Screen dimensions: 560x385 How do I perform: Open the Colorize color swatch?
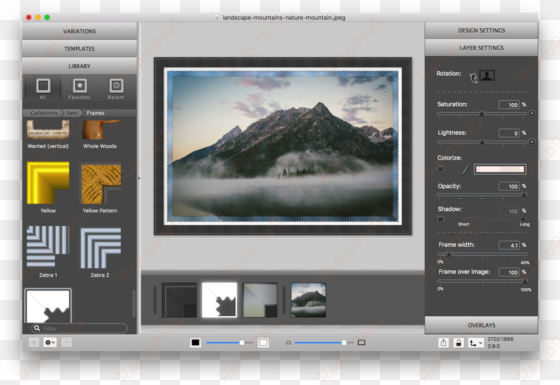point(500,169)
